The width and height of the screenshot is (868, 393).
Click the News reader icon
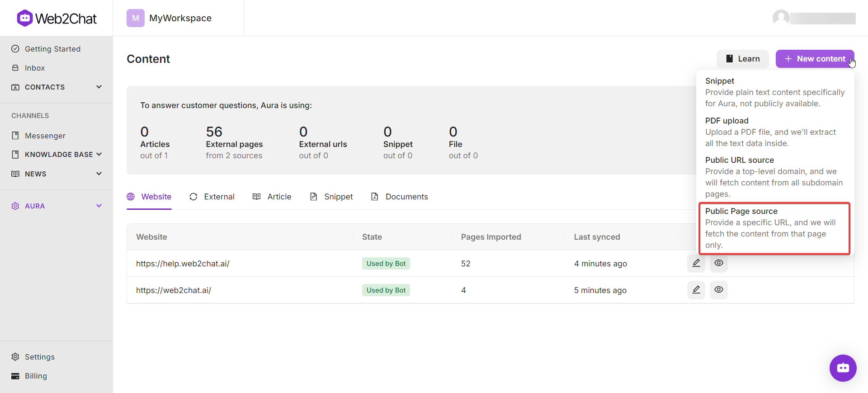pos(15,174)
